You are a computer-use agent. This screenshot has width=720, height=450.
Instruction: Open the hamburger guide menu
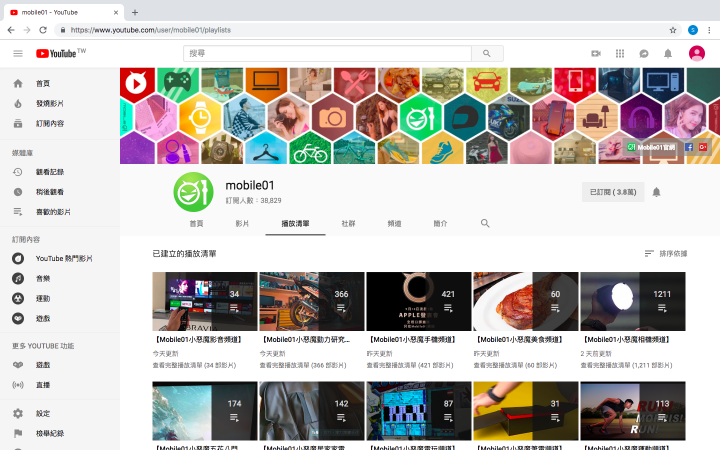tap(18, 54)
